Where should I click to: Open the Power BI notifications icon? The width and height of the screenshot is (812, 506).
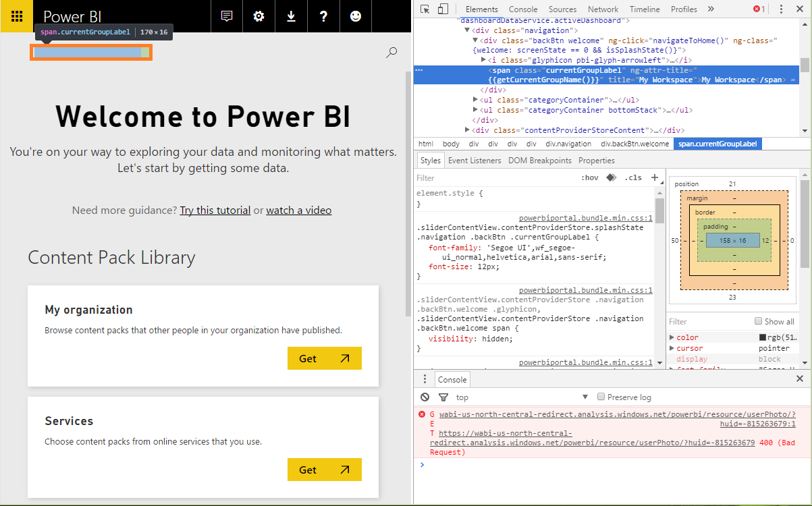pos(227,16)
